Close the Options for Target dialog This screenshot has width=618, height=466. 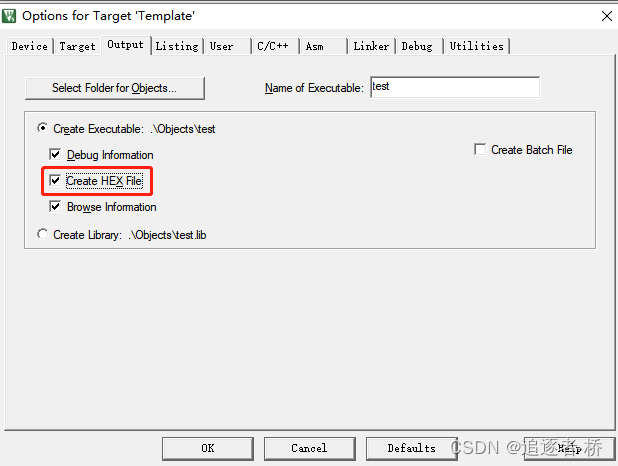[x=607, y=16]
